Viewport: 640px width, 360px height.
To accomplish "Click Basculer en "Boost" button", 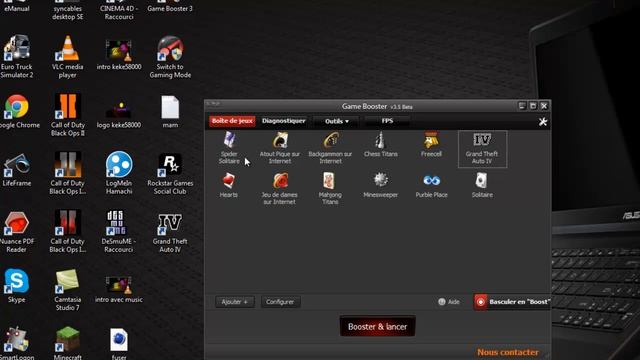I will pyautogui.click(x=512, y=302).
